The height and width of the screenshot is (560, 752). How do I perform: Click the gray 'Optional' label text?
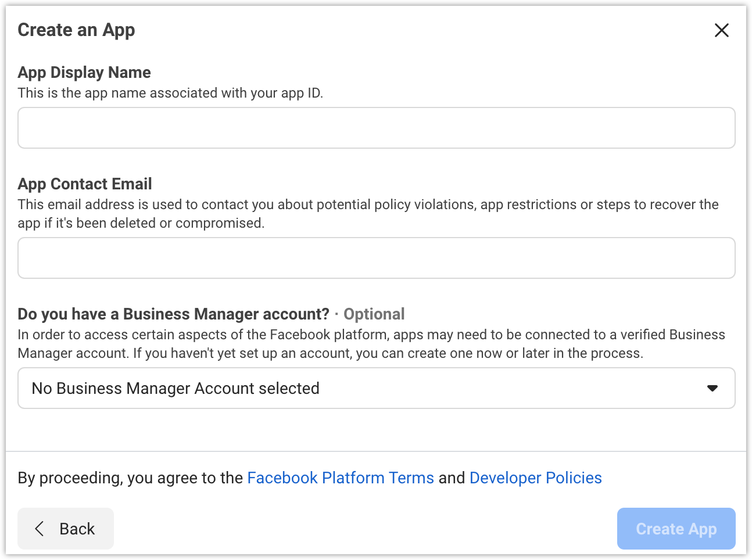(x=374, y=314)
